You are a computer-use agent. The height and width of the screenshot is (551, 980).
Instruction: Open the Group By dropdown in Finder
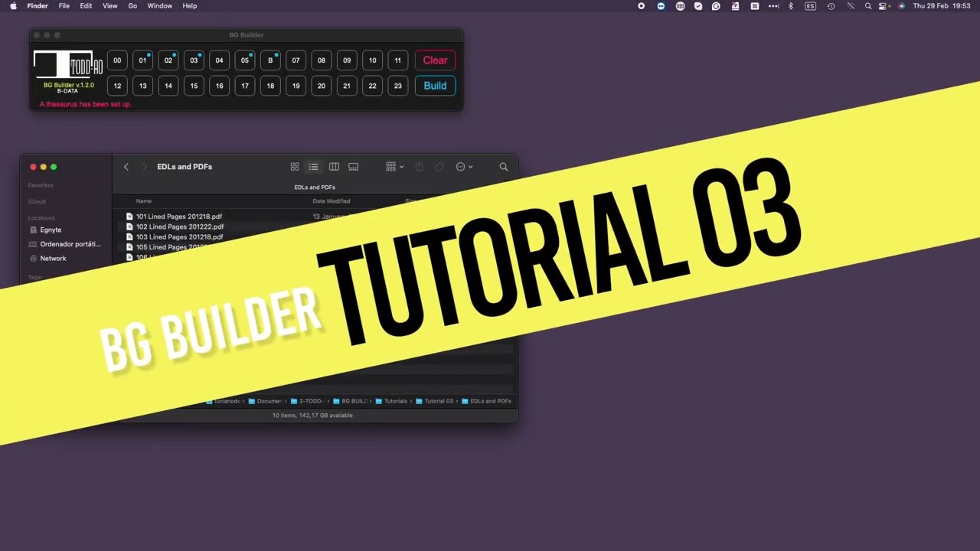pyautogui.click(x=394, y=167)
